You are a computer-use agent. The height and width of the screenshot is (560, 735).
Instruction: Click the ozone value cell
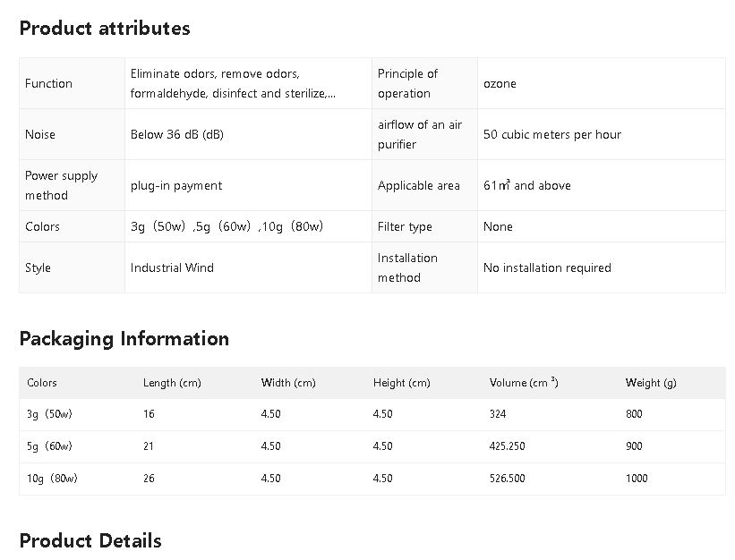coord(602,83)
